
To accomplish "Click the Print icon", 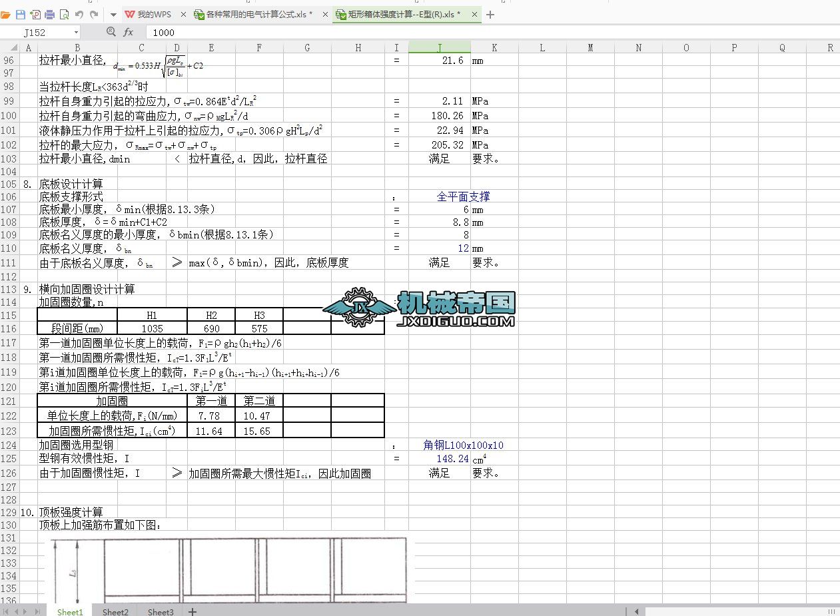I will [x=49, y=14].
